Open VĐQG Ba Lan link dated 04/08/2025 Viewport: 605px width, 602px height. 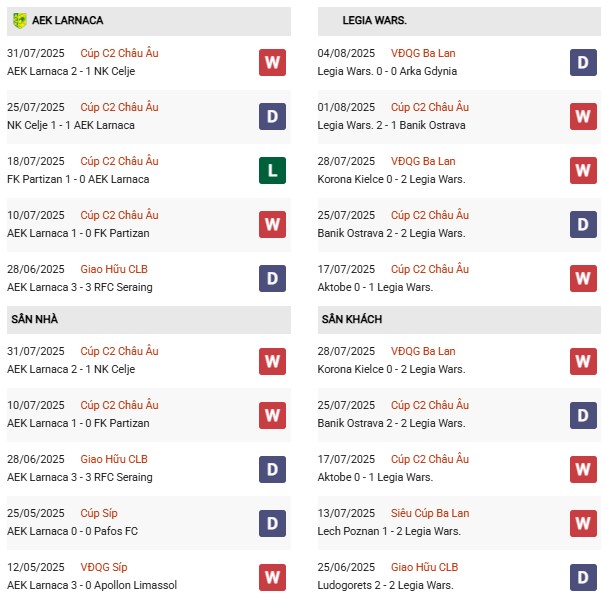click(x=423, y=53)
